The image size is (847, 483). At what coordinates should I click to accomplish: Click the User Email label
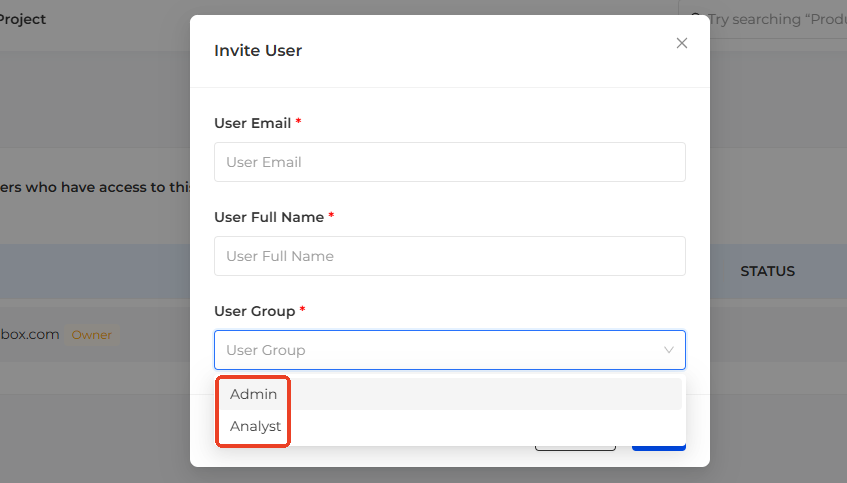252,123
